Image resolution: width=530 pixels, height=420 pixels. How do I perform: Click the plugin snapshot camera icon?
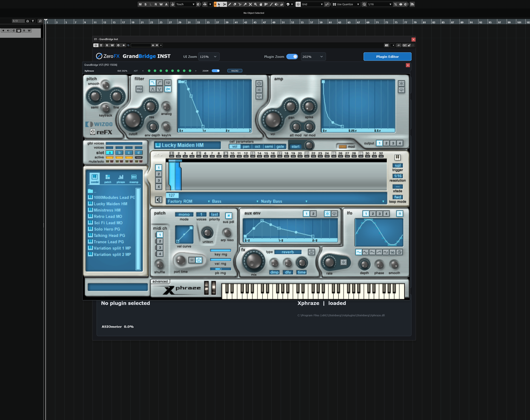[x=387, y=45]
